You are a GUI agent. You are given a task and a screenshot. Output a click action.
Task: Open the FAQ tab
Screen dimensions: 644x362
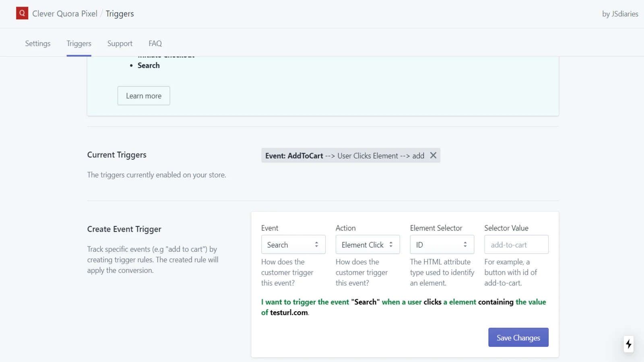[x=155, y=43]
